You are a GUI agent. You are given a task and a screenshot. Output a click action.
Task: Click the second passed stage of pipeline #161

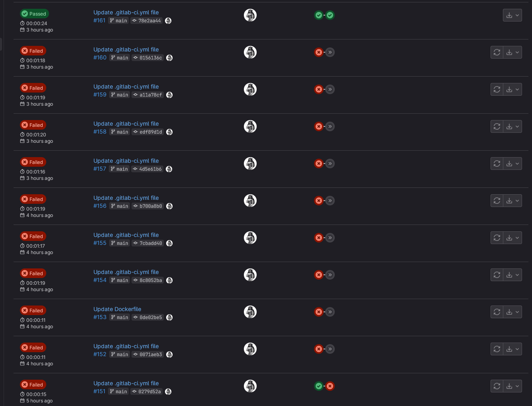click(x=330, y=15)
